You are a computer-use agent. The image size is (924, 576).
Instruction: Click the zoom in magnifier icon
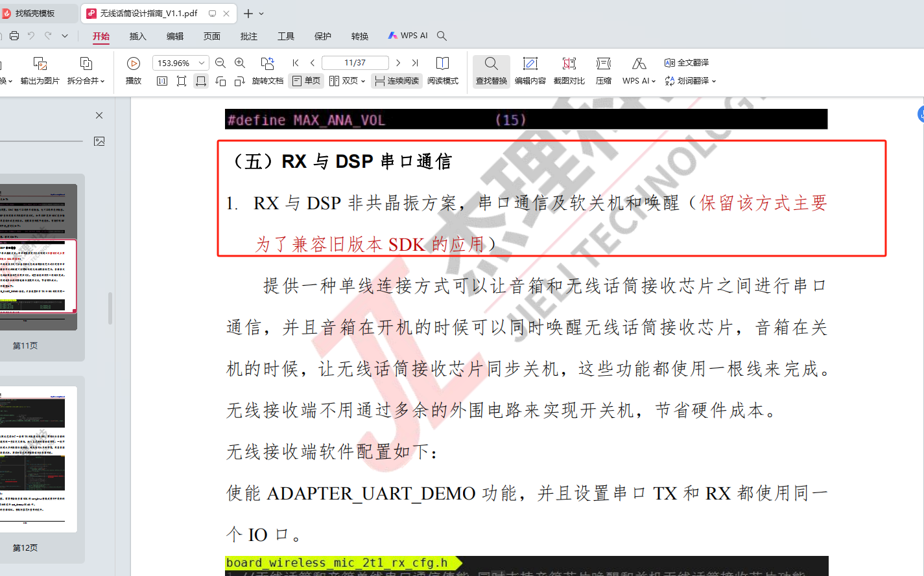[x=240, y=63]
